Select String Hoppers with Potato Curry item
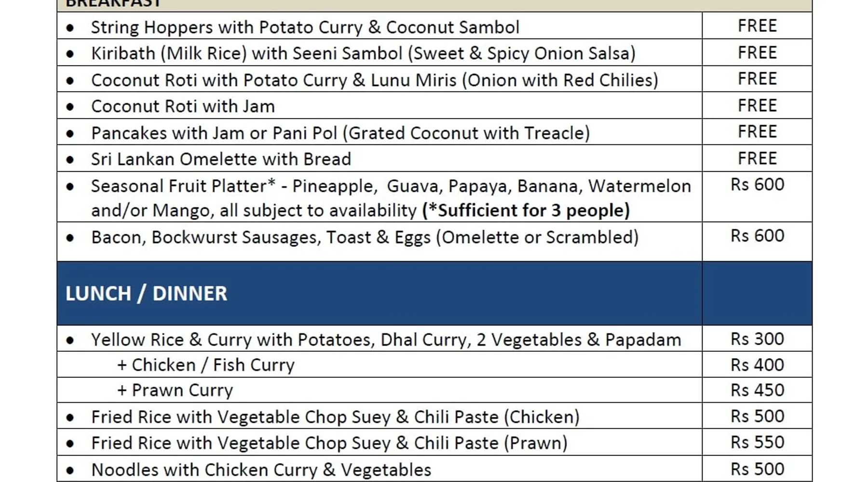 (x=305, y=27)
